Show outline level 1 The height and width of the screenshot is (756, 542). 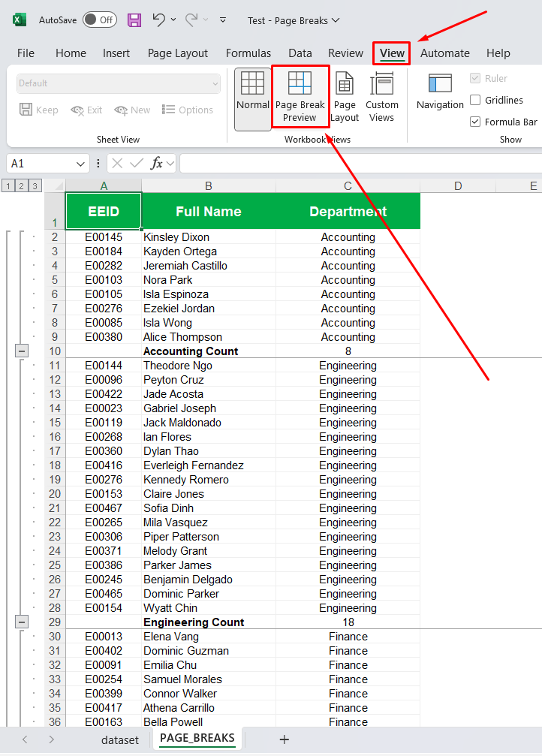coord(8,185)
